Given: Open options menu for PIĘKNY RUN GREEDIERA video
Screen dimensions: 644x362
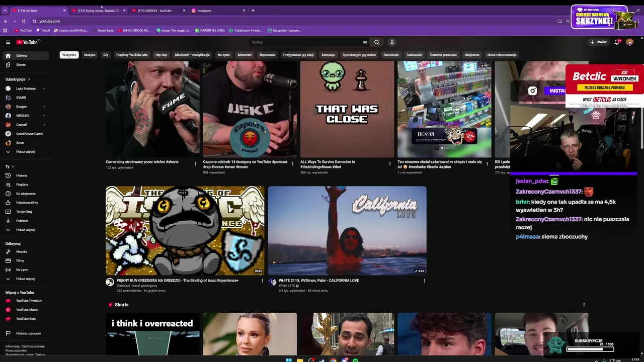Looking at the screenshot, I should [262, 281].
